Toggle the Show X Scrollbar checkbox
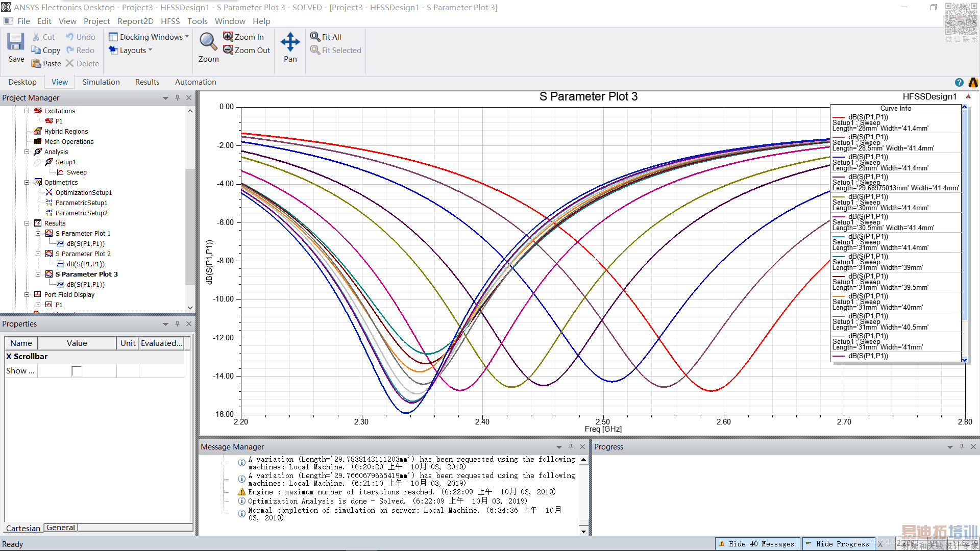This screenshot has width=980, height=551. point(77,371)
